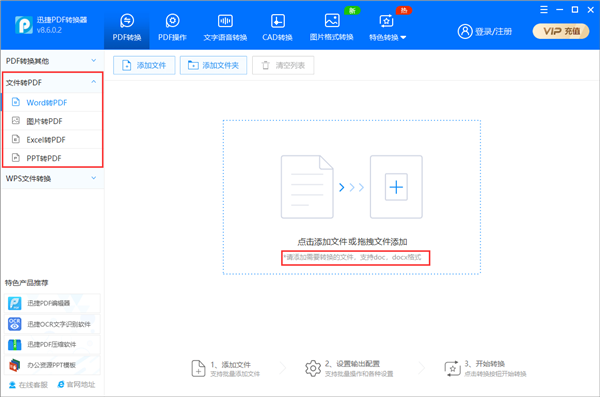This screenshot has width=600, height=397.
Task: Click the document illustration in drop zone
Action: (307, 187)
